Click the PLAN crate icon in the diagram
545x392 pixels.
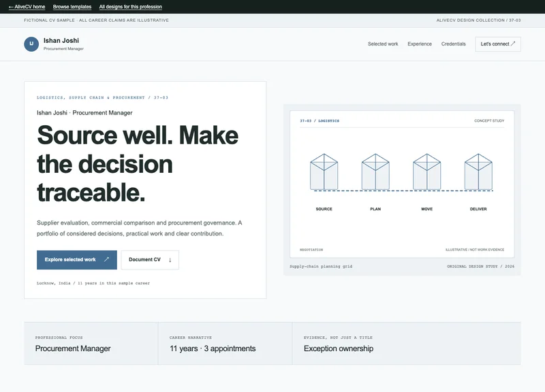pyautogui.click(x=375, y=172)
